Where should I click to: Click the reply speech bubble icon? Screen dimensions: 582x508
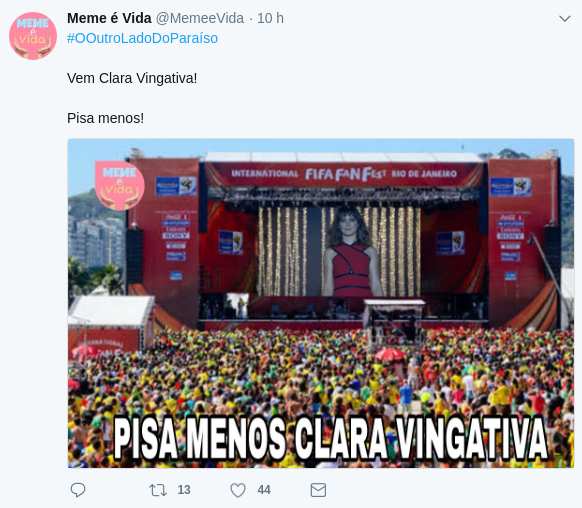pos(78,490)
